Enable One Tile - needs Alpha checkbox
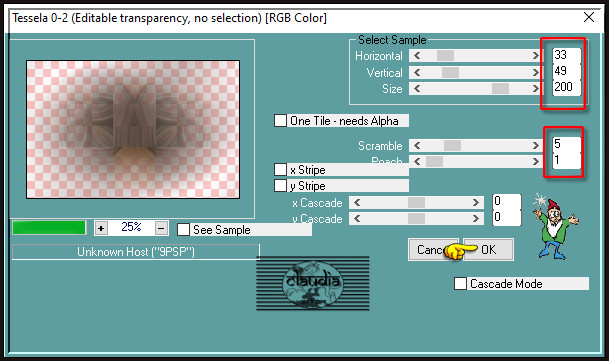This screenshot has width=609, height=361. point(280,120)
